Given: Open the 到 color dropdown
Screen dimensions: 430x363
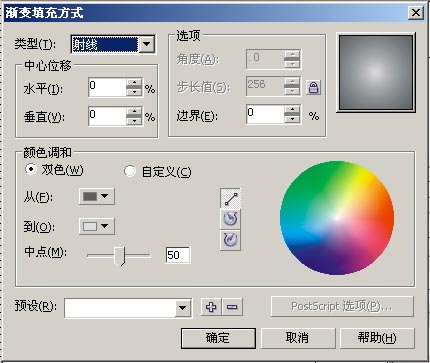Looking at the screenshot, I should coord(97,227).
